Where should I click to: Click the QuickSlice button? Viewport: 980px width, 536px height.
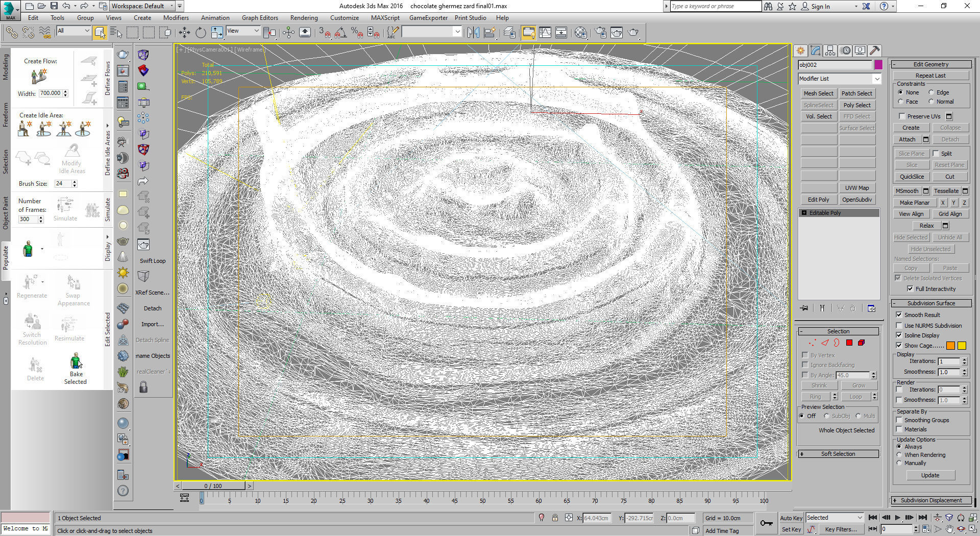(x=912, y=177)
